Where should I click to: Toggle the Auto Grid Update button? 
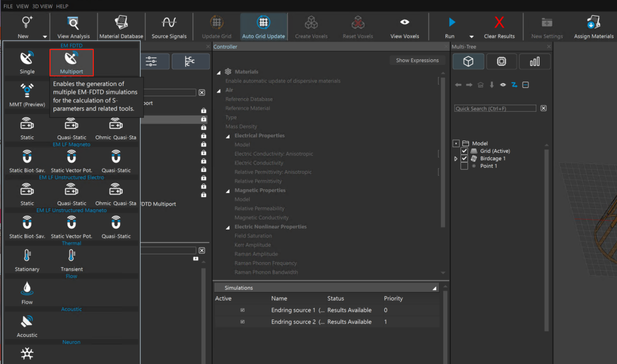point(263,27)
